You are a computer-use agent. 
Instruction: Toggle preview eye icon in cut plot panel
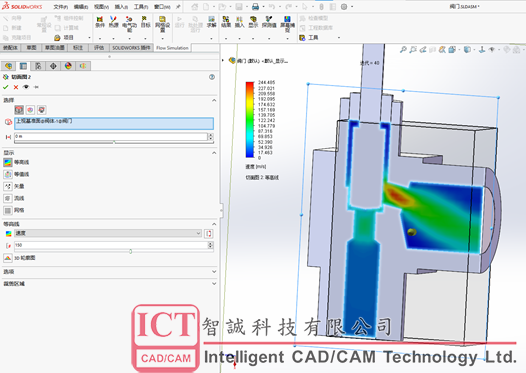pos(26,87)
